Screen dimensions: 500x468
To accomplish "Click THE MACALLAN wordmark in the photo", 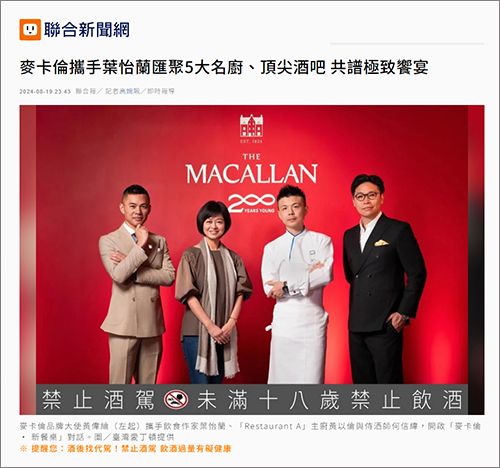I will (252, 169).
